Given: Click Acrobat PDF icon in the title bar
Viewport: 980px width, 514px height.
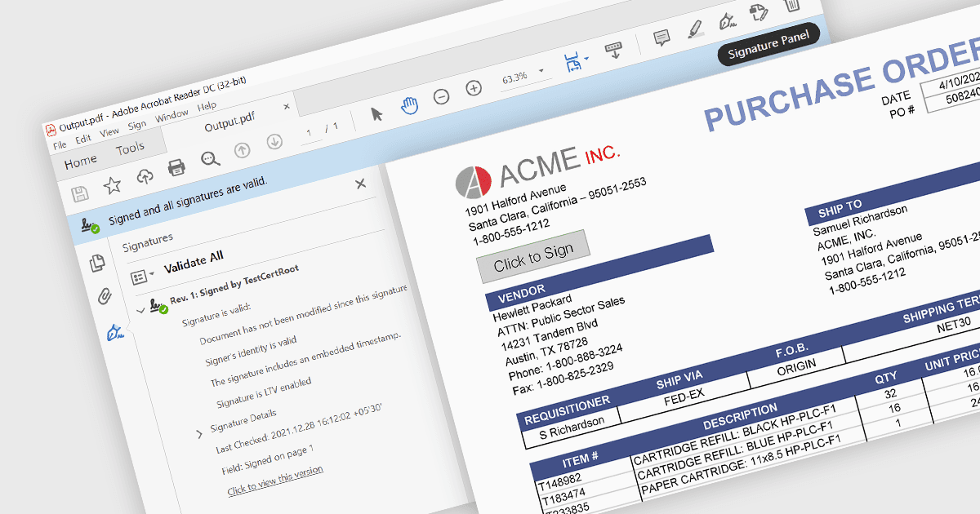Looking at the screenshot, I should (50, 129).
